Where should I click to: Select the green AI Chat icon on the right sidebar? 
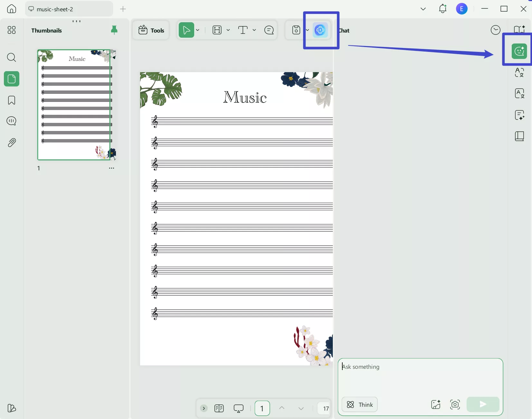[x=519, y=51]
